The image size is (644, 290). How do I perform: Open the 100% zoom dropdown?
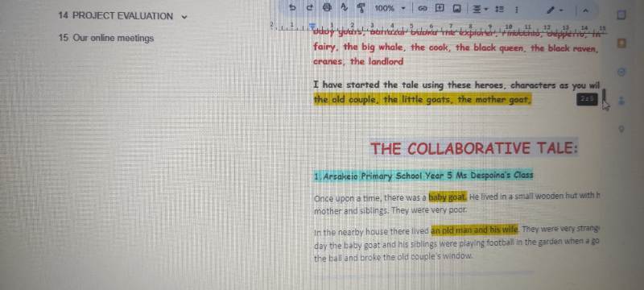pos(390,8)
